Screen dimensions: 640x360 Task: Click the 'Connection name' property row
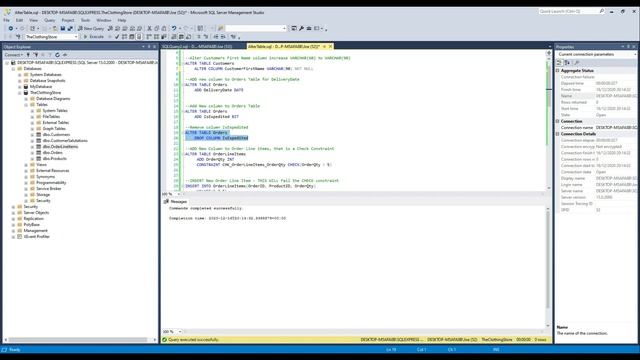(596, 127)
